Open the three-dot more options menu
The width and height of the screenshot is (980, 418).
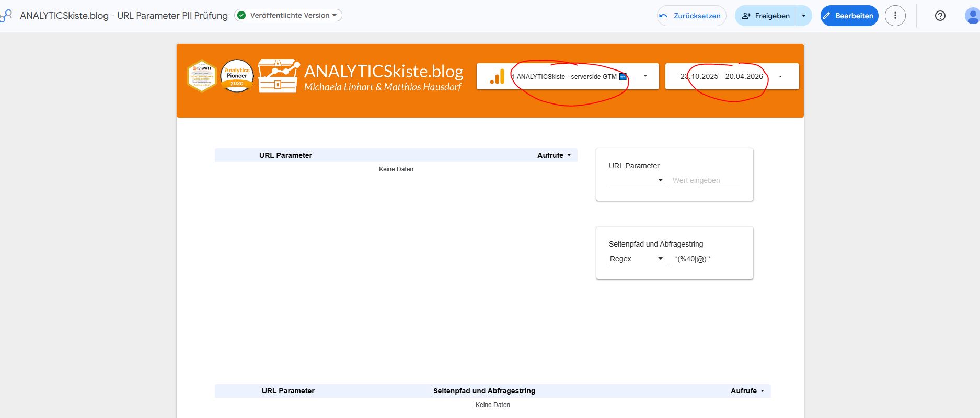[x=895, y=16]
